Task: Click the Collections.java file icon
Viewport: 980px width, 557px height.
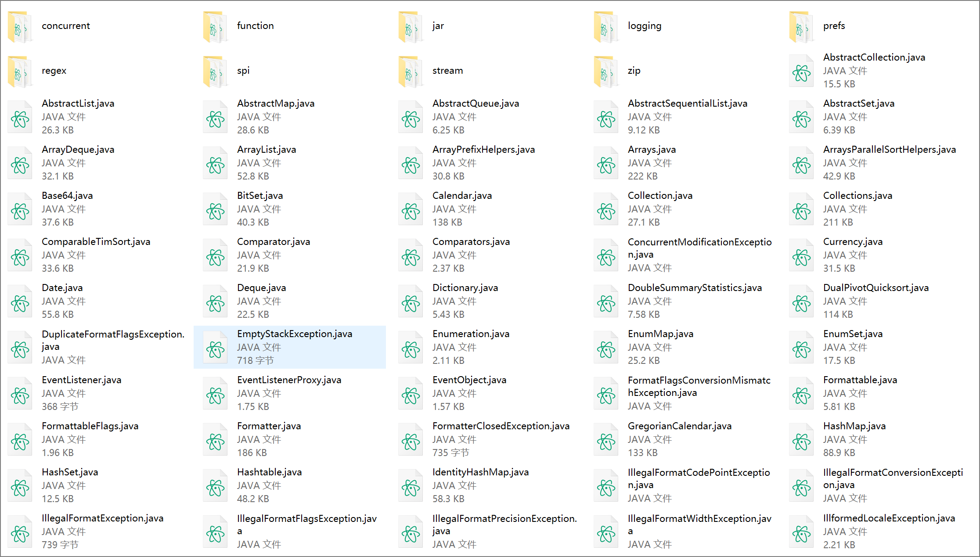Action: coord(802,209)
